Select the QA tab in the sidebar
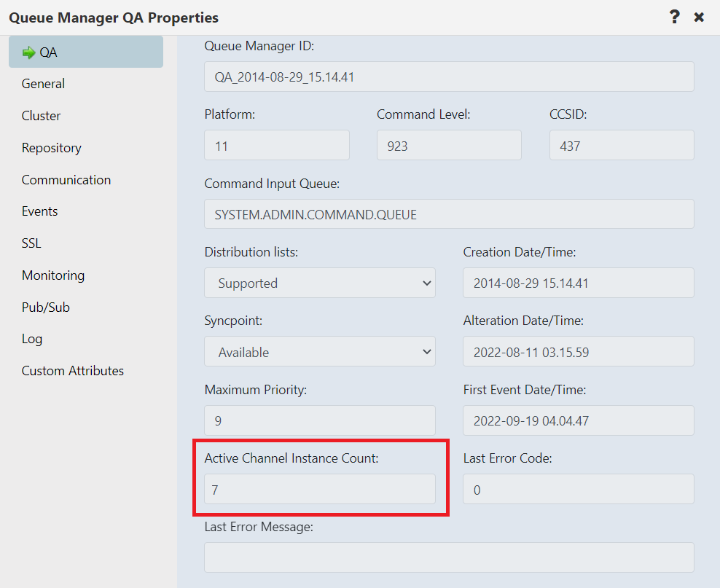 (x=86, y=52)
